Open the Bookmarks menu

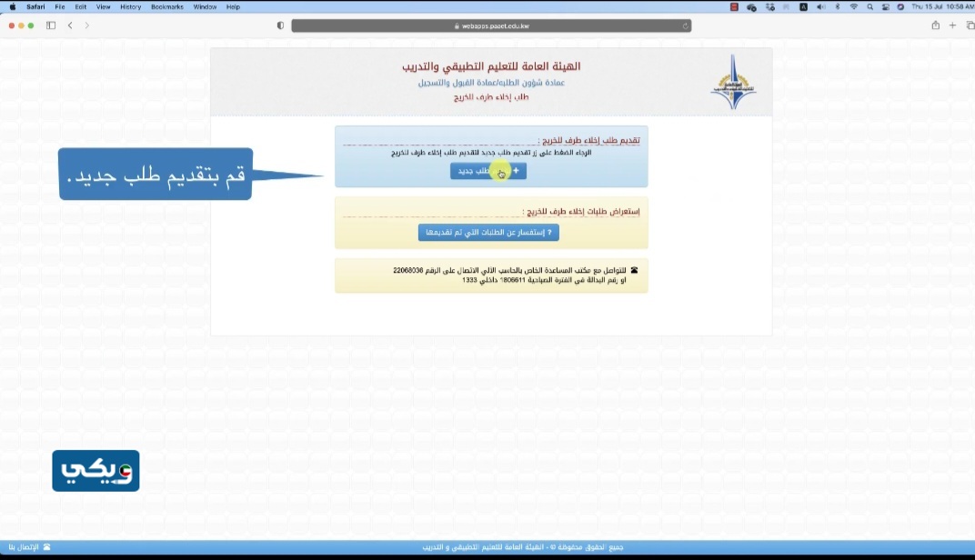166,6
